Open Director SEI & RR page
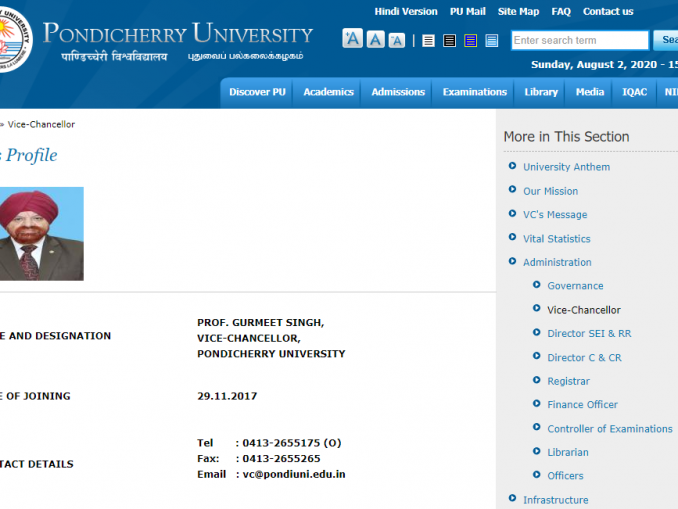The image size is (678, 509). pos(589,333)
